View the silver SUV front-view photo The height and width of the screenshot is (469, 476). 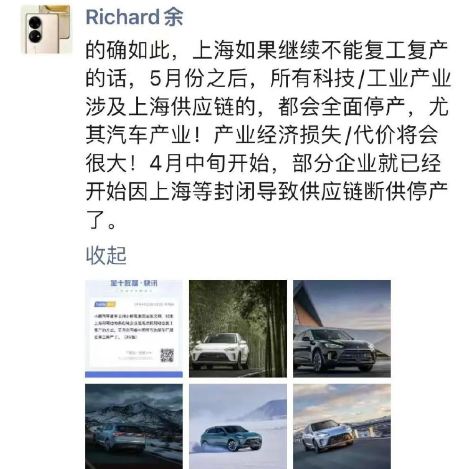coord(342,426)
